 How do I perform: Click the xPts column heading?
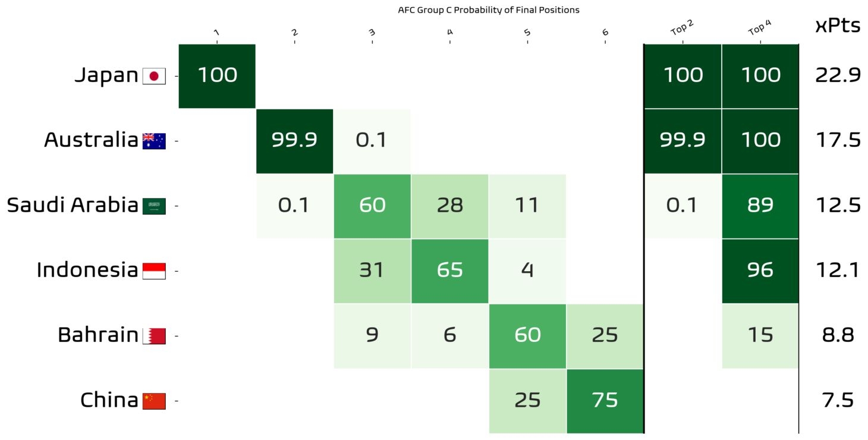(837, 27)
